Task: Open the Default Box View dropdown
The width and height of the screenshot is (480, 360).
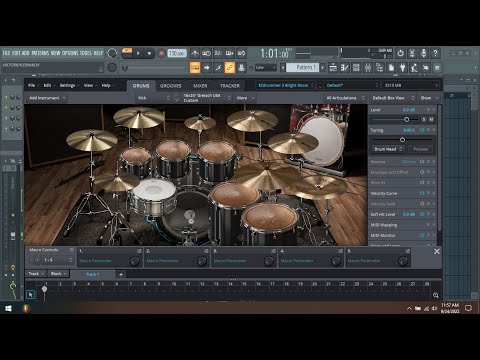Action: [x=393, y=98]
